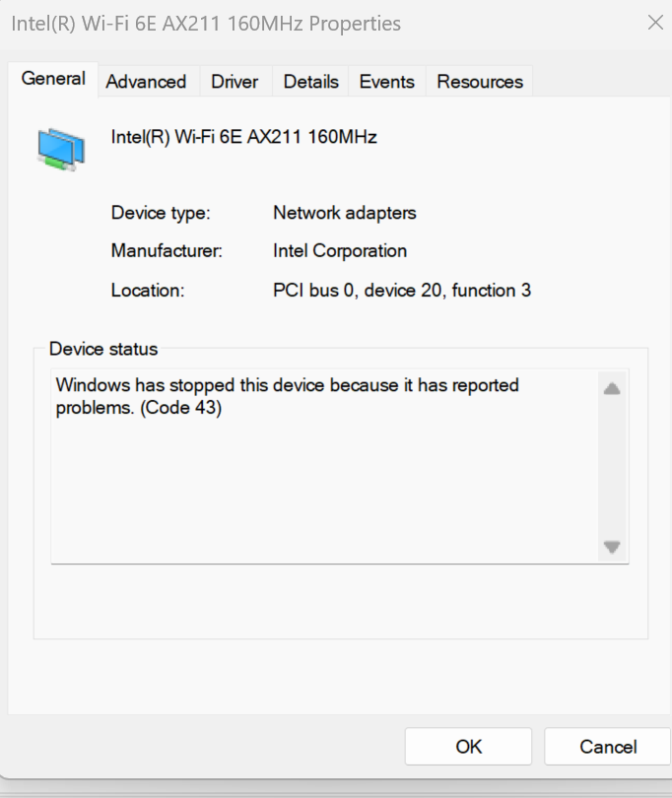Confirm with the OK button
This screenshot has width=672, height=798.
click(x=468, y=747)
